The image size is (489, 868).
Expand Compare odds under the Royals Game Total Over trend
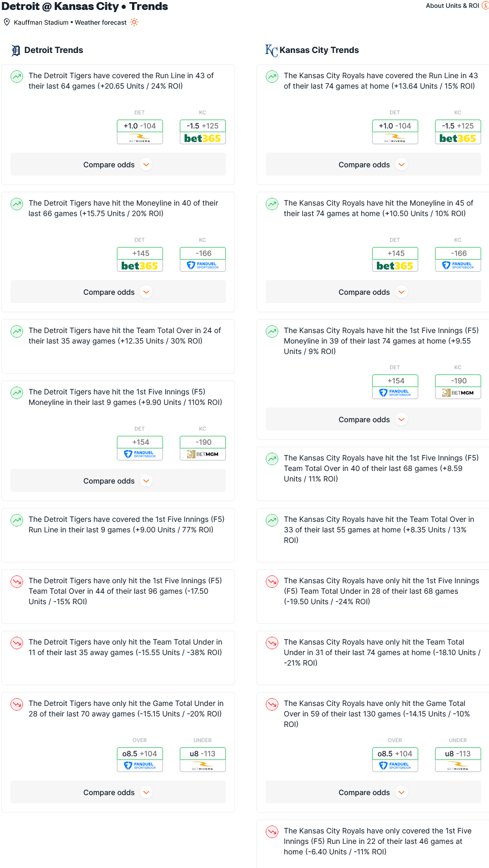pyautogui.click(x=373, y=792)
